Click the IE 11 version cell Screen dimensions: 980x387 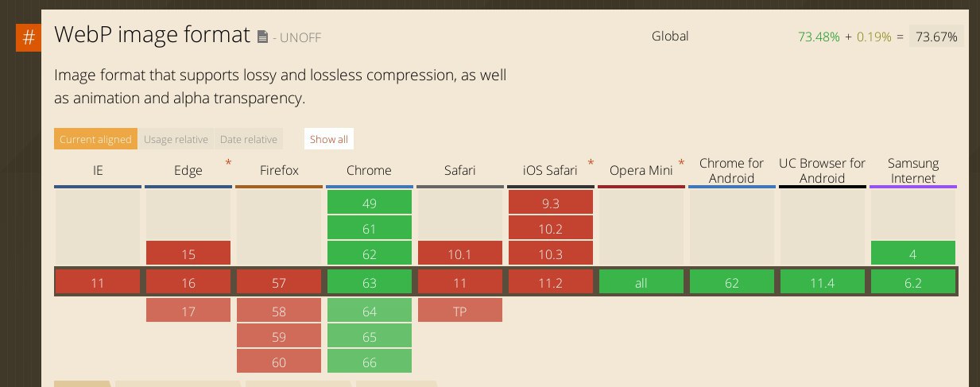point(98,282)
